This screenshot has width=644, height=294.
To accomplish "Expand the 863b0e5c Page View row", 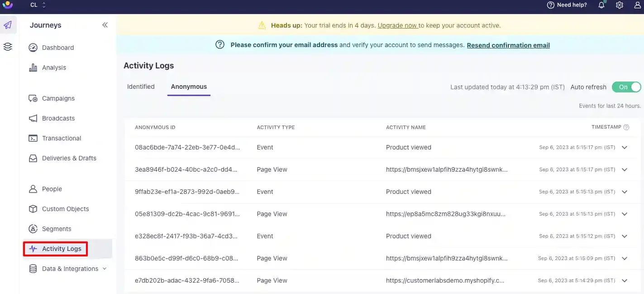I will click(625, 258).
